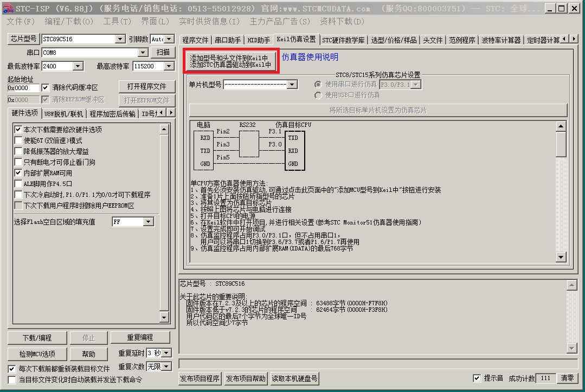The width and height of the screenshot is (585, 392).
Task: Click 打开程序文件 button
Action: click(146, 87)
